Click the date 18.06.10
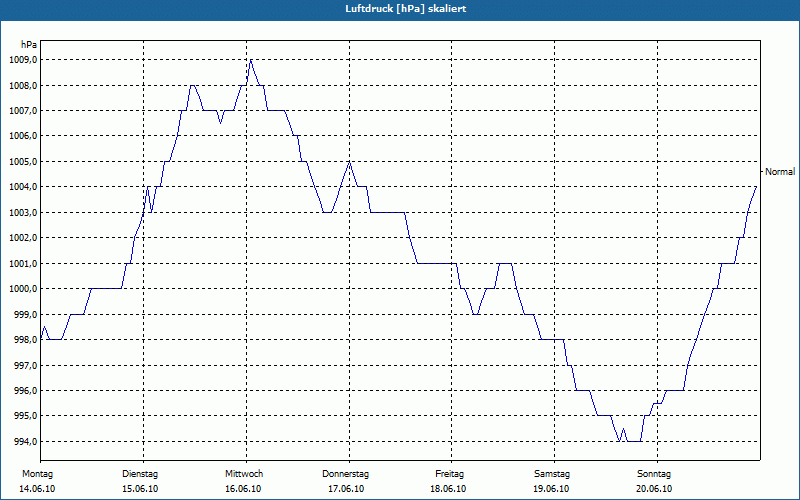 click(448, 489)
